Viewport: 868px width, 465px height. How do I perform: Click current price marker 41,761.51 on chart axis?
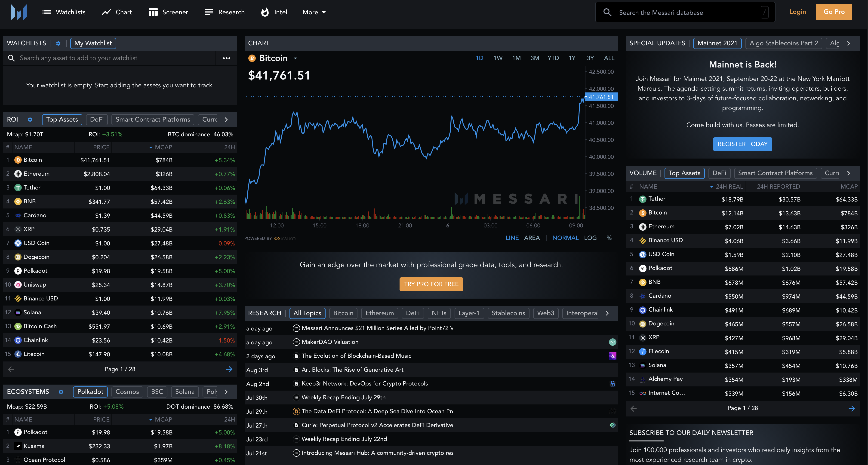tap(601, 97)
